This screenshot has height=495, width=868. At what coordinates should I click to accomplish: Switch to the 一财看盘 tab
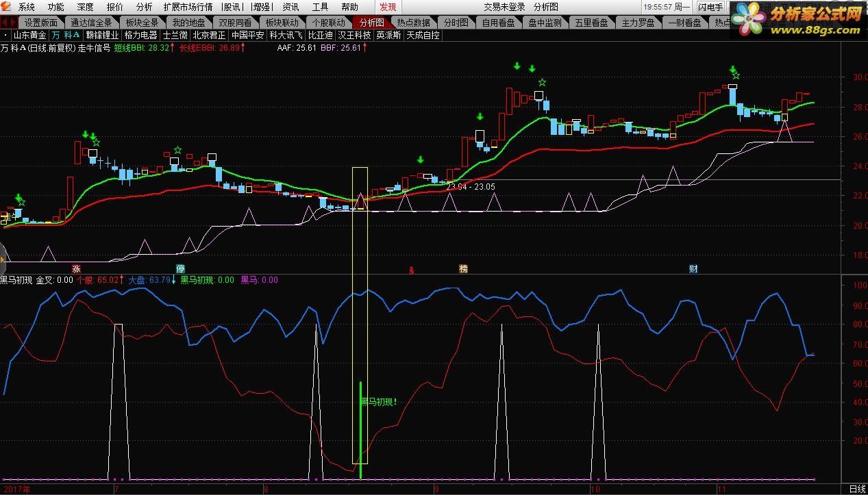(x=684, y=23)
